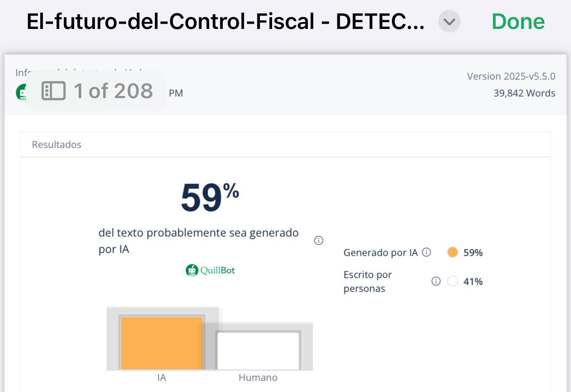Click the 41% human-written percentage value
Viewport: 571px width, 392px height.
point(473,282)
